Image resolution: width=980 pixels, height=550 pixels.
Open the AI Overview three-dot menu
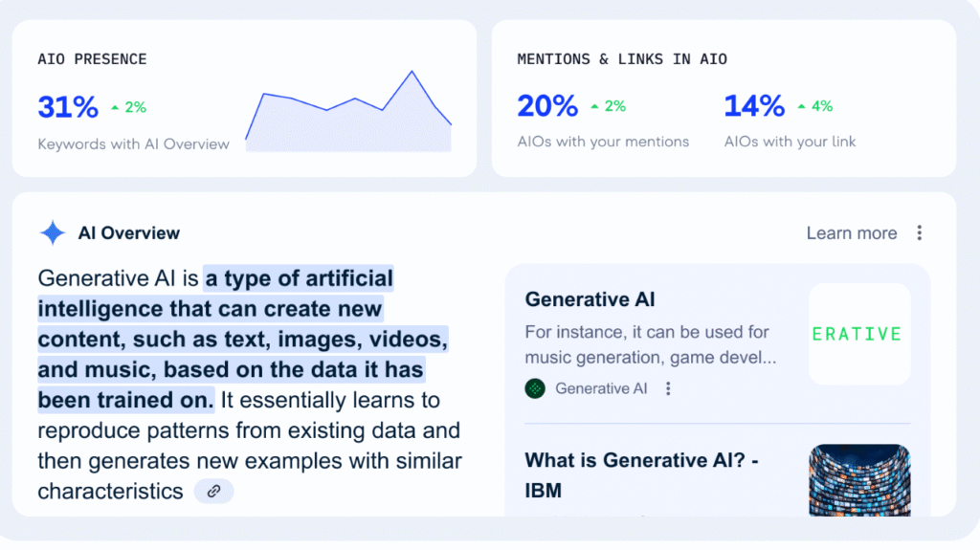coord(919,232)
